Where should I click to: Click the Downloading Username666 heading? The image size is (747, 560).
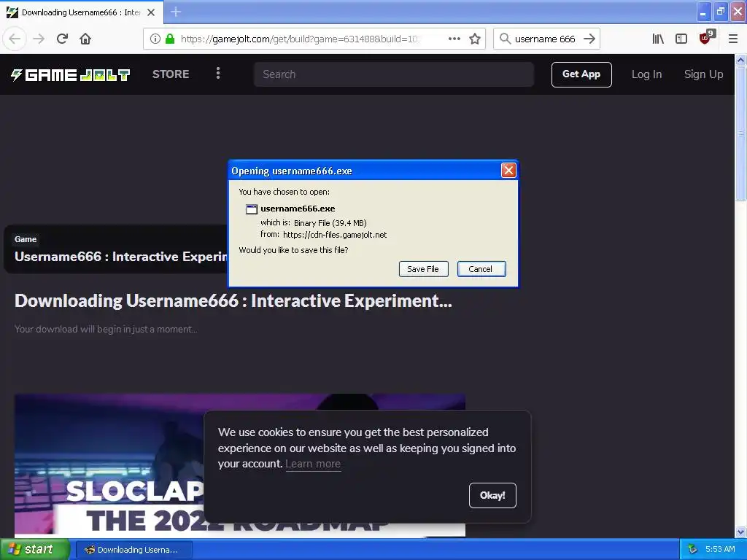pos(233,301)
